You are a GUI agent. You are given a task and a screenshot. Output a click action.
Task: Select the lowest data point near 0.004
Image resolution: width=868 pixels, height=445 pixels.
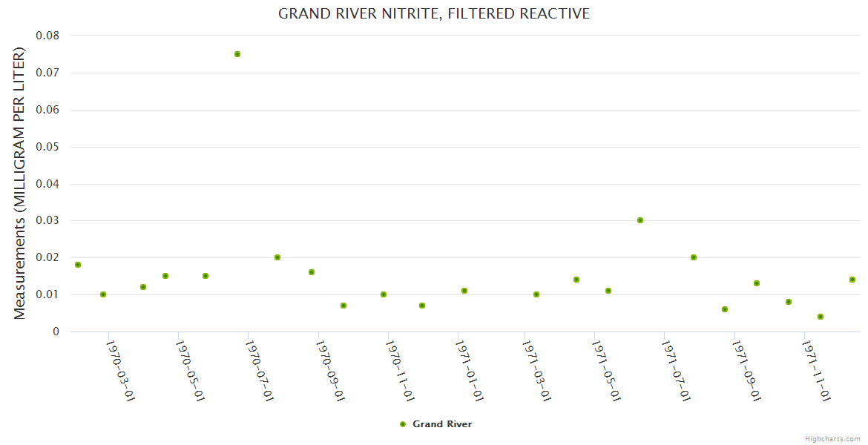pos(821,317)
